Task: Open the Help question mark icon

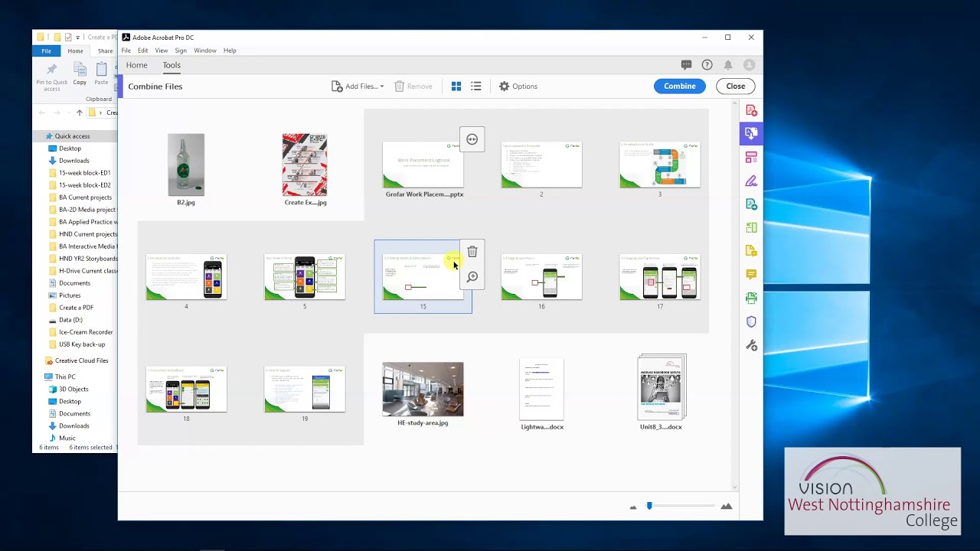Action: click(707, 65)
